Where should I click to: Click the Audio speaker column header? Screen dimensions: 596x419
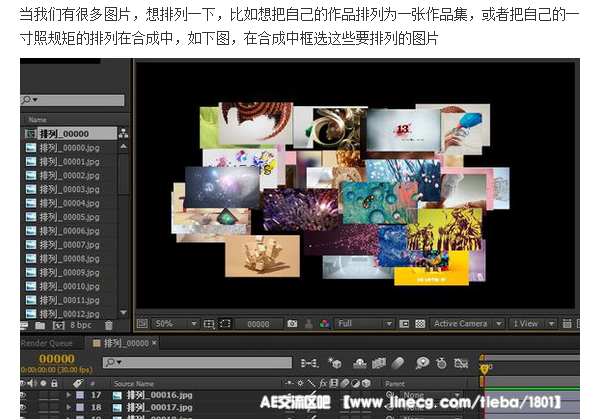(33, 383)
